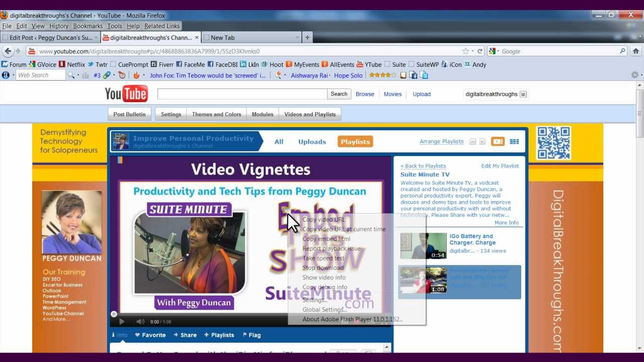Open a new tab with the plus button
Screen dimensions: 644x362
click(x=307, y=37)
